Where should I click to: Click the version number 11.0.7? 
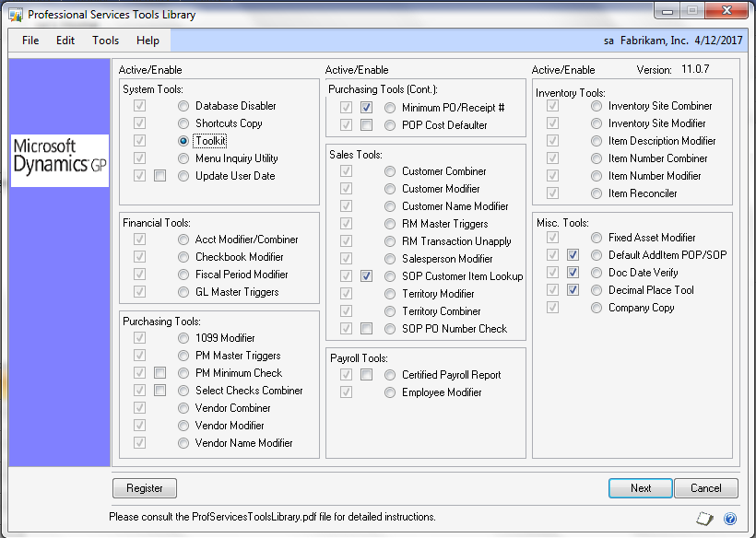(x=695, y=69)
